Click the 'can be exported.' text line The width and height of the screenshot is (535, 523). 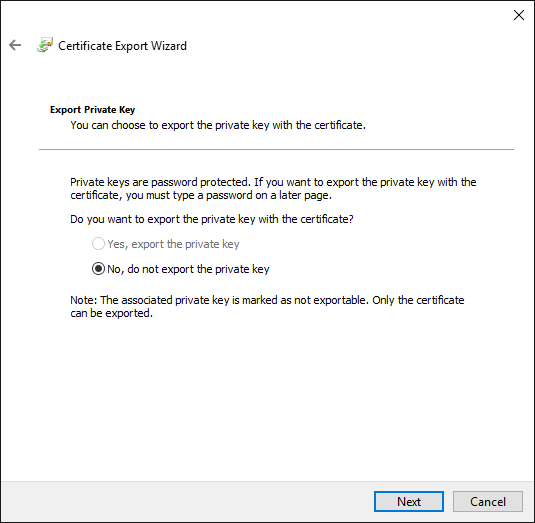pyautogui.click(x=111, y=313)
